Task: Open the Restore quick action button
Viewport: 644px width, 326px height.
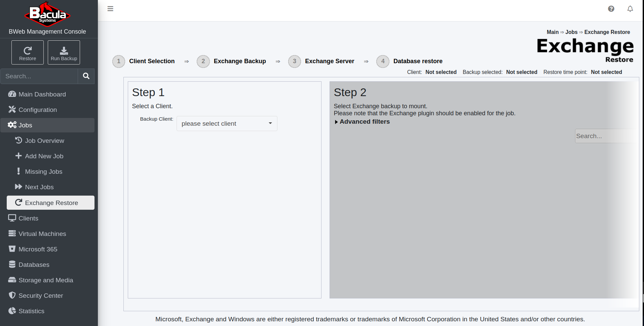Action: tap(28, 52)
